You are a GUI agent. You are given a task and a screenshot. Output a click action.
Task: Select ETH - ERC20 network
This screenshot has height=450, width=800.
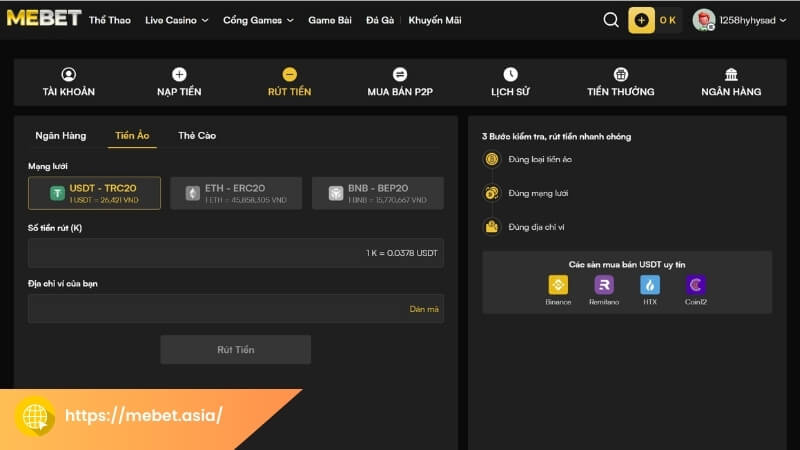pos(236,193)
